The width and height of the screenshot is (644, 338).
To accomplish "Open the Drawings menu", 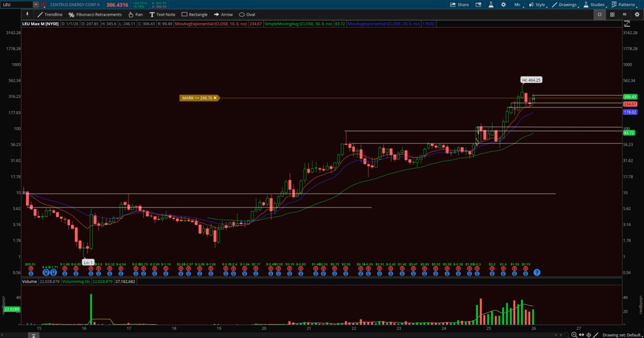I will click(x=566, y=4).
